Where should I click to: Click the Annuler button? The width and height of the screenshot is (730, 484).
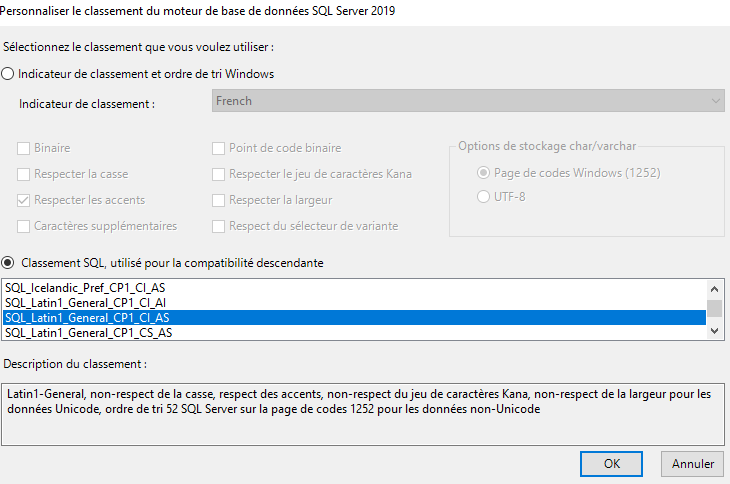click(692, 464)
